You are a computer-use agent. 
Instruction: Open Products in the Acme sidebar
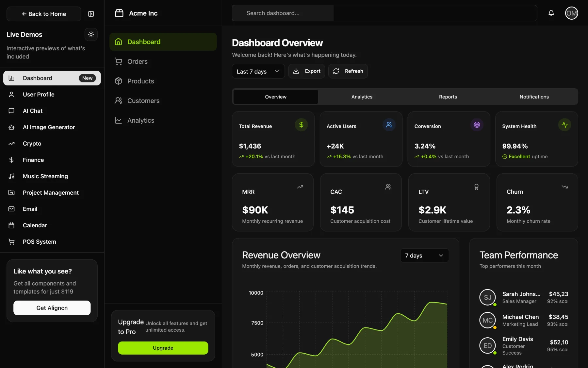163,81
